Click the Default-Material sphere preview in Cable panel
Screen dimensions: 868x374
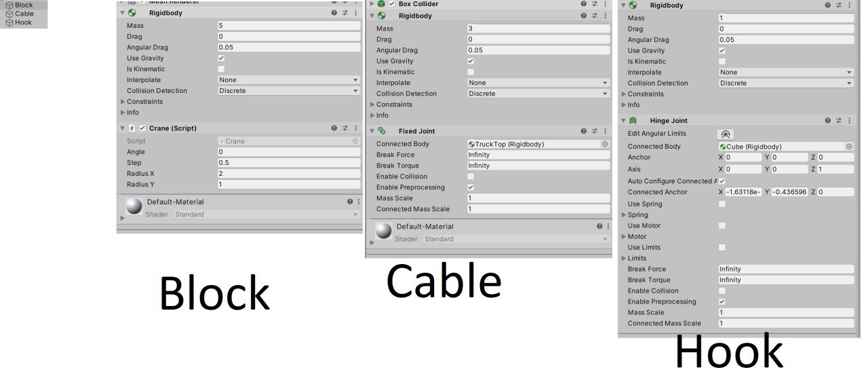384,231
